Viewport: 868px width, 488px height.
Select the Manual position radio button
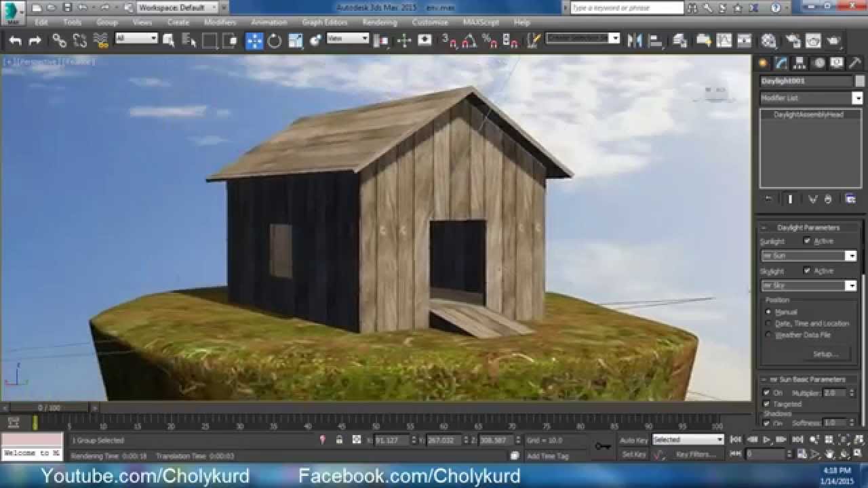click(768, 312)
